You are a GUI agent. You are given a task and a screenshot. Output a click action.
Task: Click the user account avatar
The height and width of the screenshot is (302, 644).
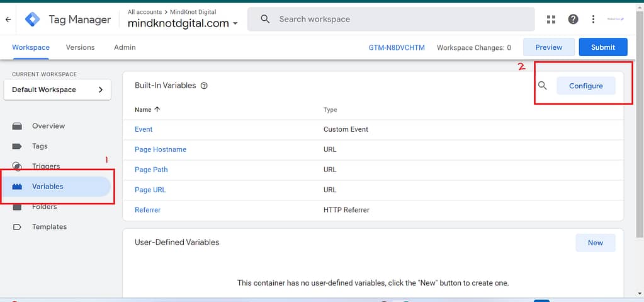point(615,20)
